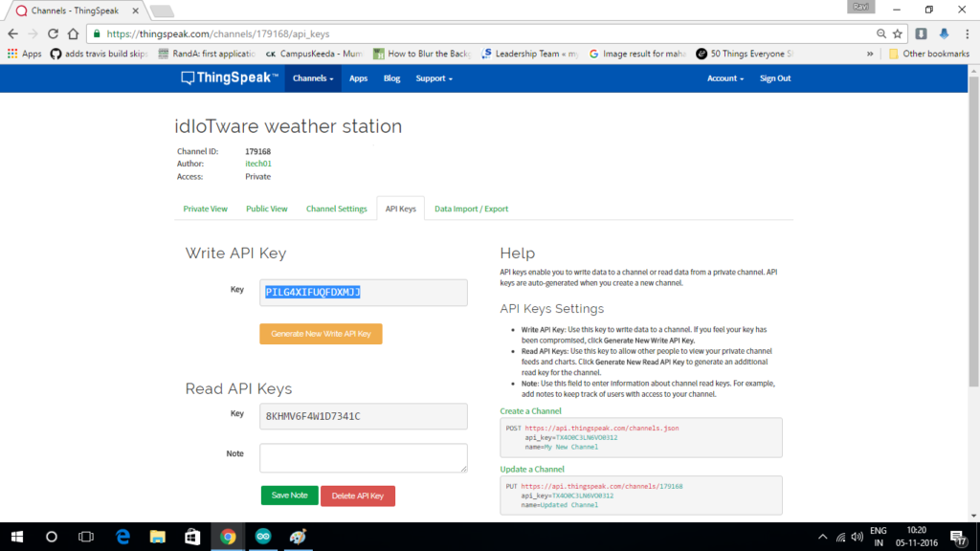Viewport: 980px width, 551px height.
Task: Open the 'adds travis build skip' GitHub bookmark
Action: [x=99, y=54]
